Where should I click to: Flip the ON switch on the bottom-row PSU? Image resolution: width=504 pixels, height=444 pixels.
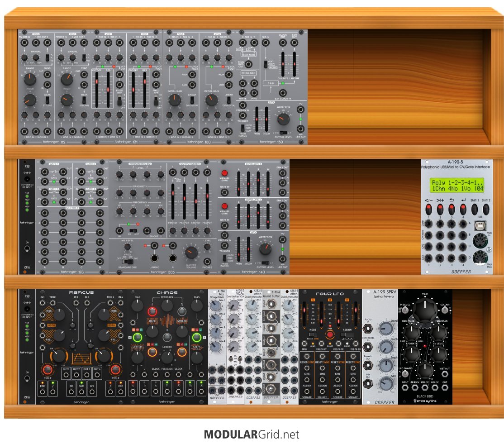(27, 378)
